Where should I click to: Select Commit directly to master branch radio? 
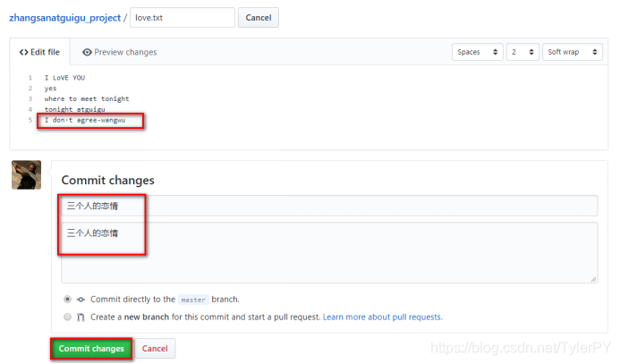point(68,300)
